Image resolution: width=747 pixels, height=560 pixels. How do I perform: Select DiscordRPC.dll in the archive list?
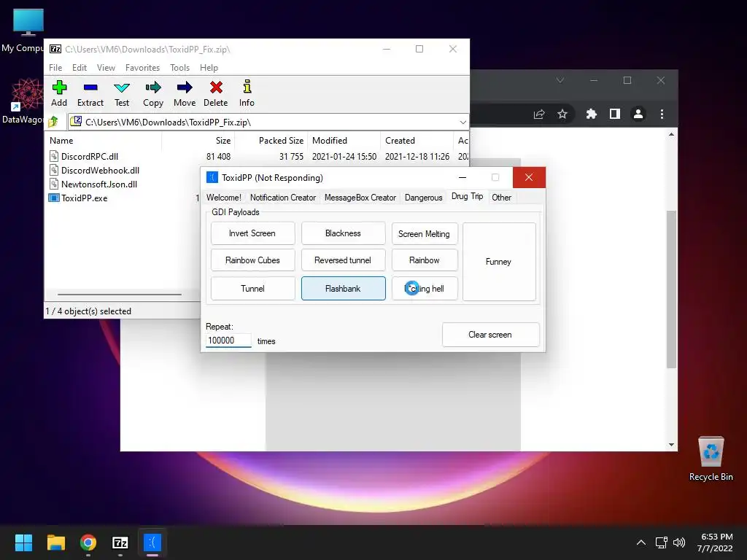[90, 156]
